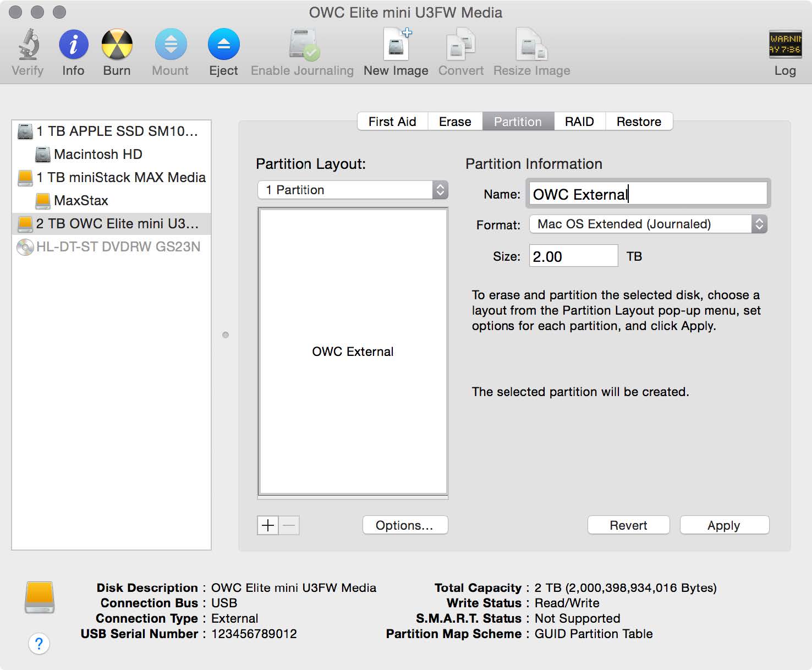This screenshot has height=670, width=812.
Task: Click the New Image icon
Action: click(x=395, y=50)
